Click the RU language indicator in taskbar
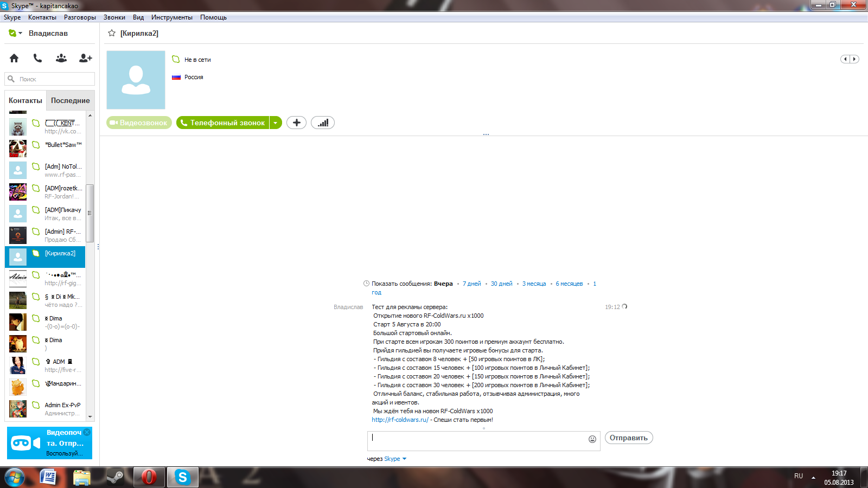Image resolution: width=868 pixels, height=488 pixels. coord(799,476)
